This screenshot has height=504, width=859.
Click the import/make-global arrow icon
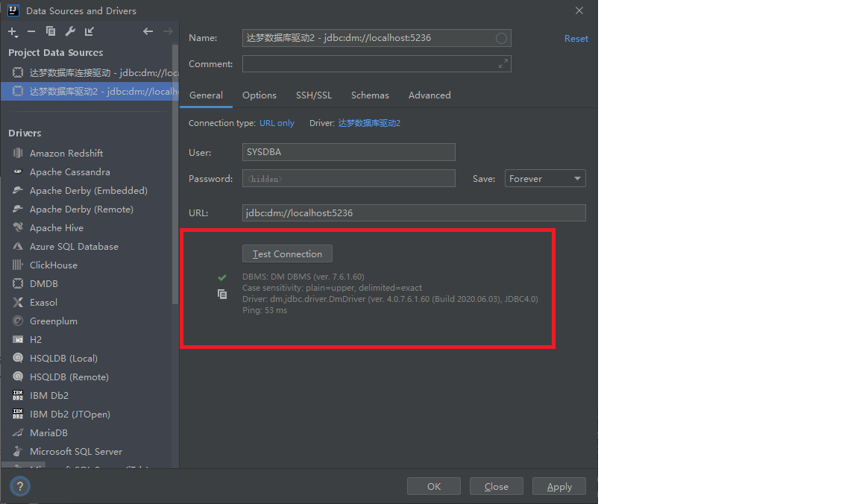pyautogui.click(x=89, y=32)
